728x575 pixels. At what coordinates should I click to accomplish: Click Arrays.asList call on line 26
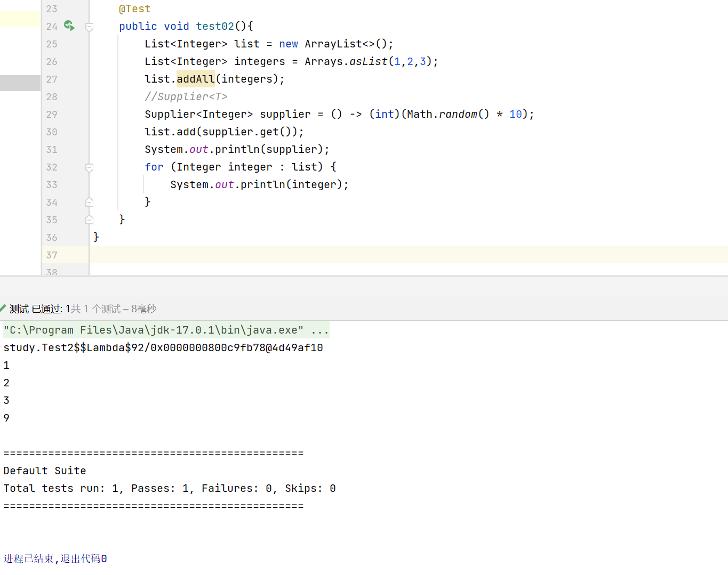tap(371, 61)
